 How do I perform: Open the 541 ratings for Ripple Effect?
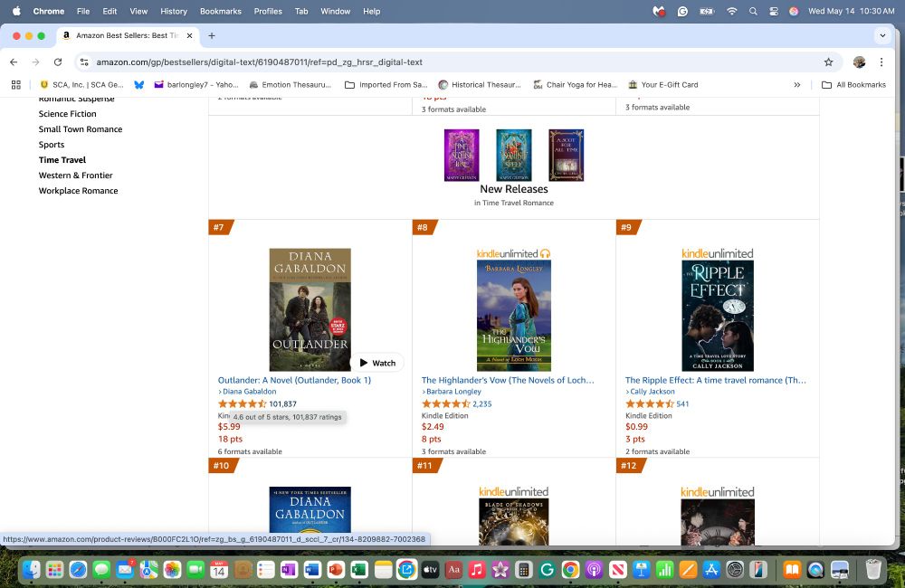(x=682, y=404)
